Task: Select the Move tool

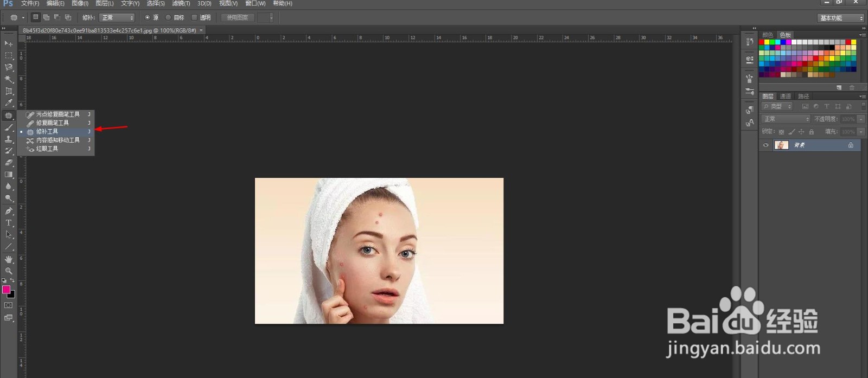Action: pyautogui.click(x=9, y=43)
